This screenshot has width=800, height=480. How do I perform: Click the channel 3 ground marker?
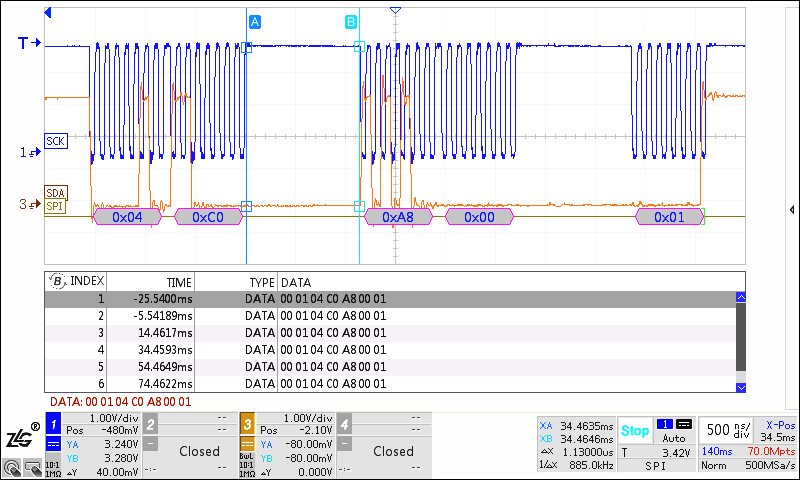coord(30,204)
